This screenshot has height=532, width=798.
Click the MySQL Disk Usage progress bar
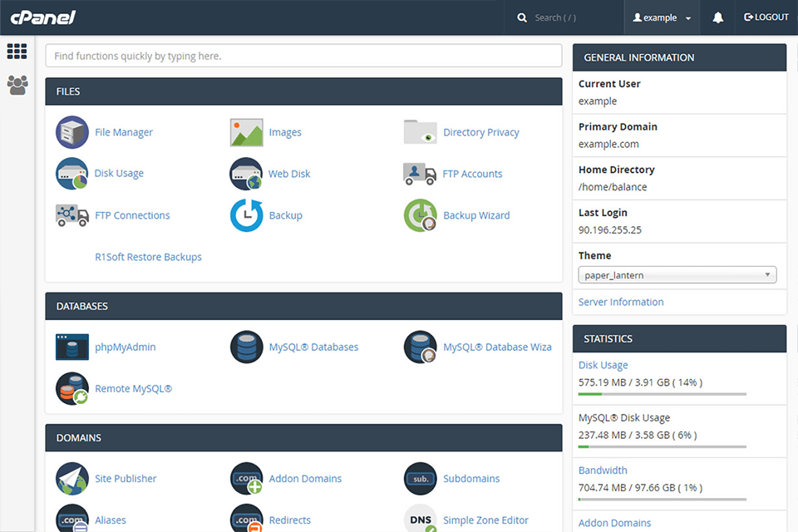pos(663,446)
